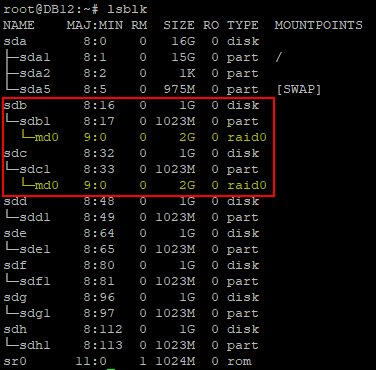
Task: Select the sdh disk name
Action: point(15,329)
